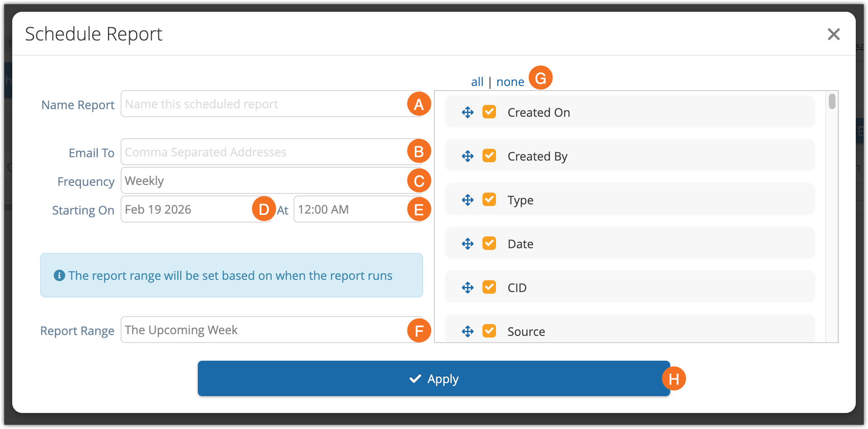Click the drag handle icon next to Source
The image size is (868, 429).
[x=467, y=332]
